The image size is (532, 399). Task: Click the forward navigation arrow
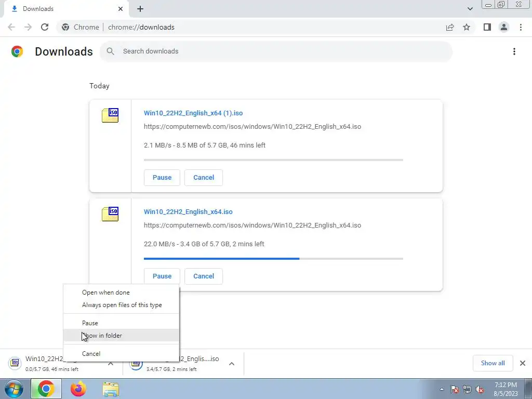click(x=28, y=27)
